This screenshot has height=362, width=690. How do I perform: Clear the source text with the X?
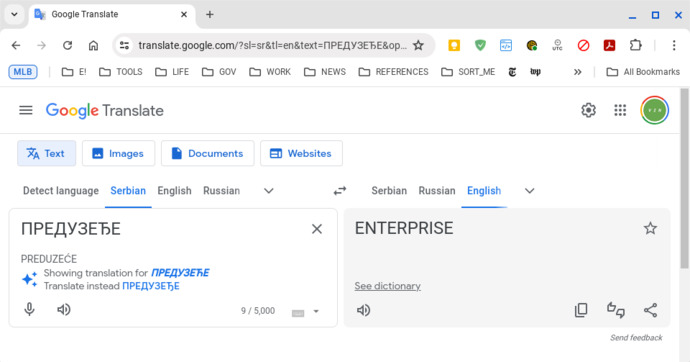(x=317, y=229)
